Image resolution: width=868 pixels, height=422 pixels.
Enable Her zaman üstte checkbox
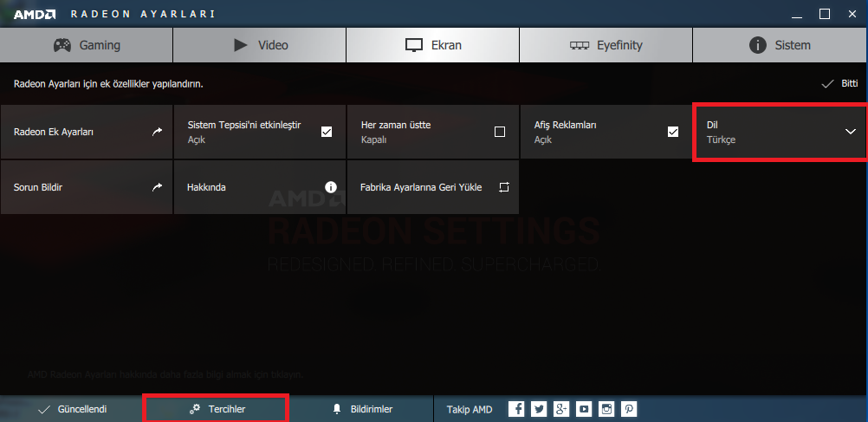[500, 132]
